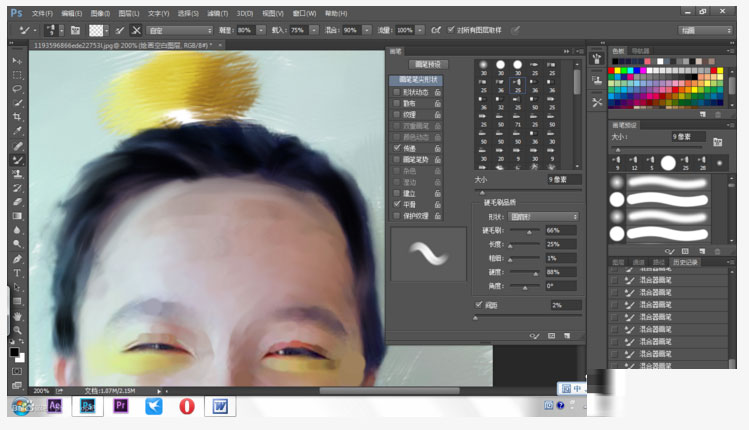Select the Blur tool
749x430 pixels.
point(17,230)
